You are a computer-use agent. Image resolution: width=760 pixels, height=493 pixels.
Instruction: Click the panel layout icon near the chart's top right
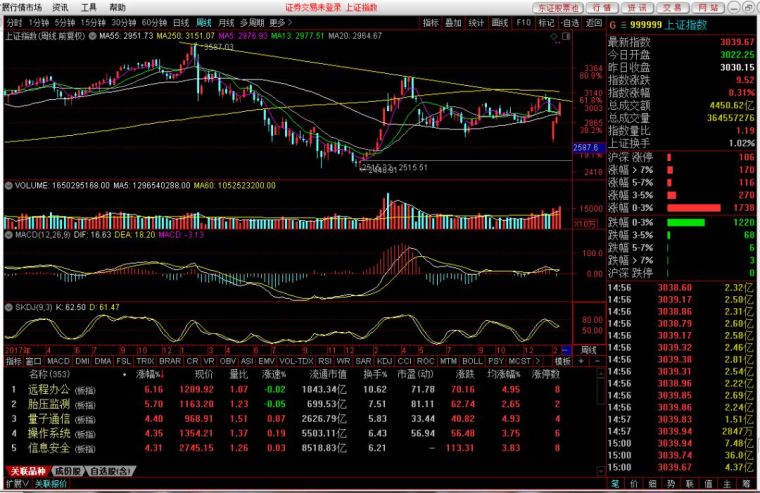click(x=566, y=36)
